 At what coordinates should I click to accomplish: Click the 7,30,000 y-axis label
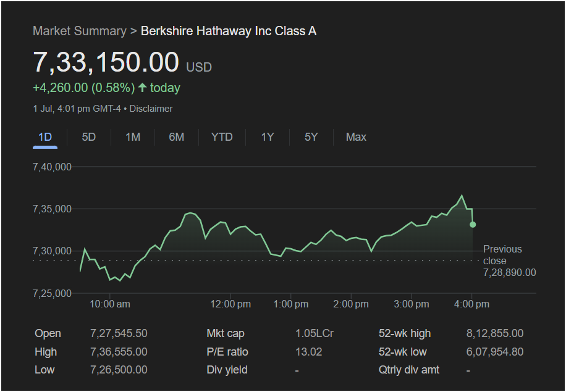pyautogui.click(x=52, y=251)
